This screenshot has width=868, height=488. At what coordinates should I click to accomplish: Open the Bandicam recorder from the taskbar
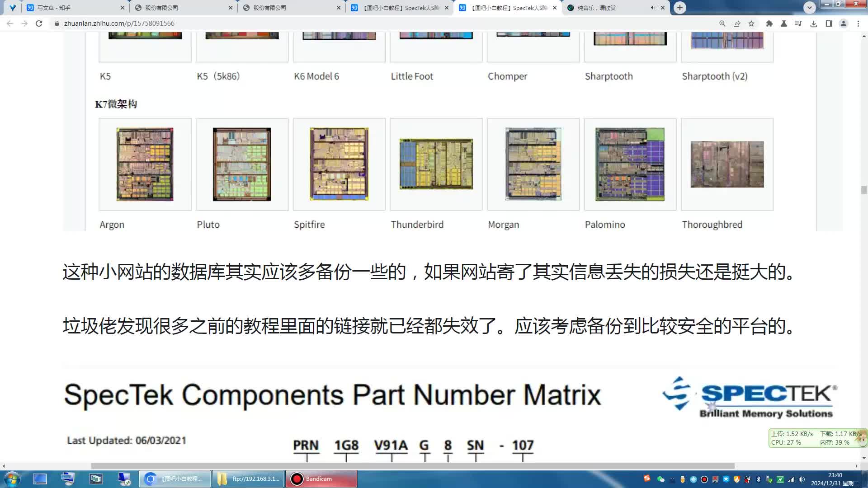(321, 479)
